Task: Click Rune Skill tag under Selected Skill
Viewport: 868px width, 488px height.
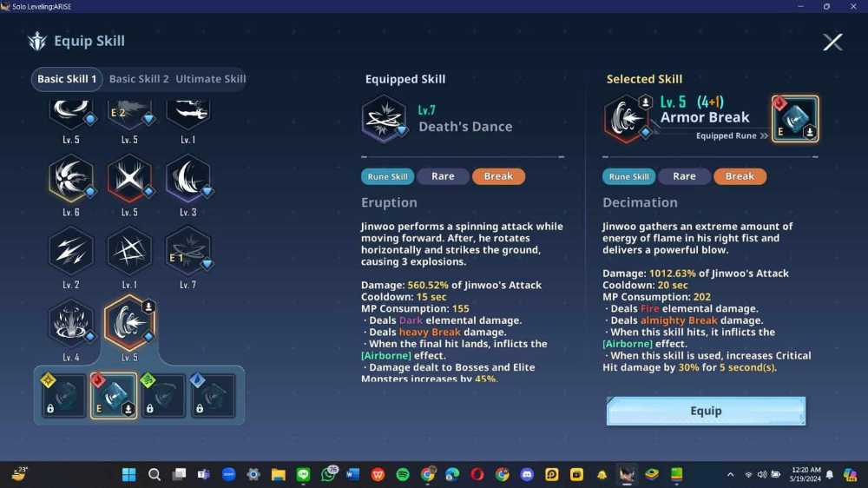Action: coord(628,176)
